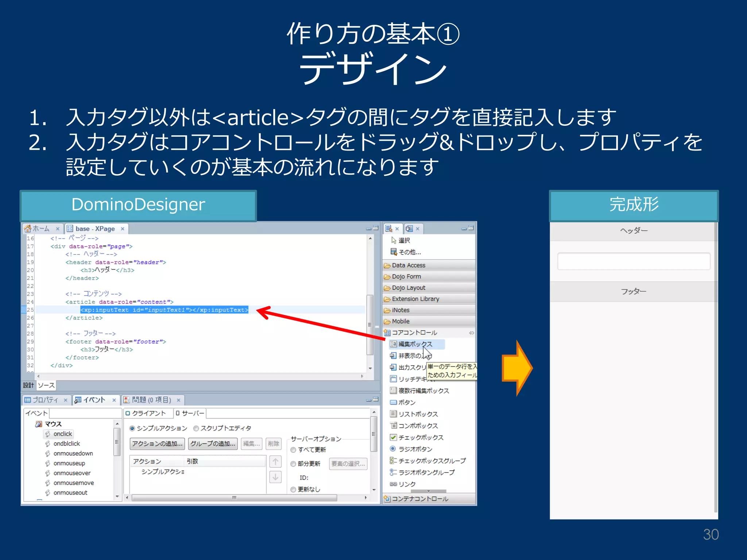Screen dimensions: 747x560
Task: Select the 編集ボックス control icon
Action: (x=393, y=344)
